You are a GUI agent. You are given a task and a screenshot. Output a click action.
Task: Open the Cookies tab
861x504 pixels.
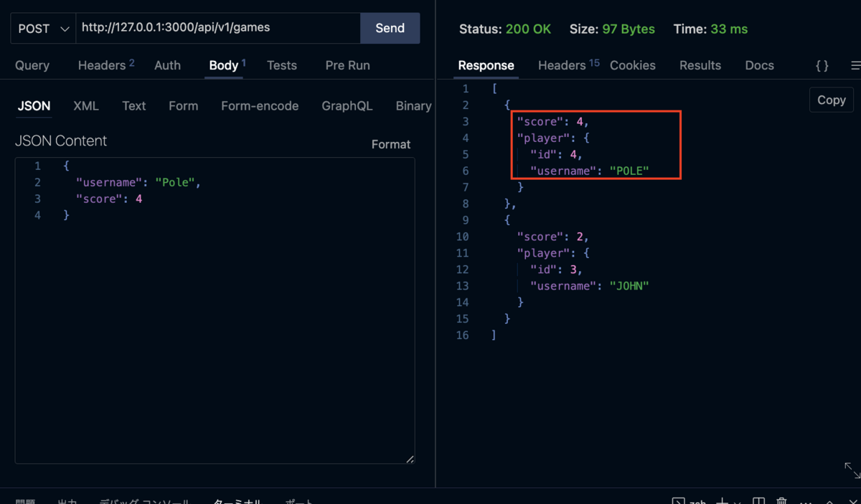632,65
